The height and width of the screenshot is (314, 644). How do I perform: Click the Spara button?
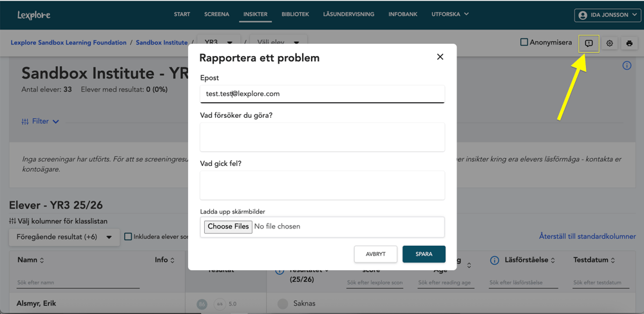click(424, 254)
